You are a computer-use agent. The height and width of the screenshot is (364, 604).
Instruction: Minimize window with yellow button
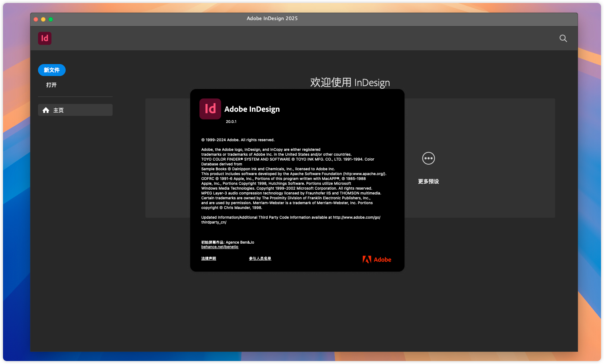click(43, 19)
